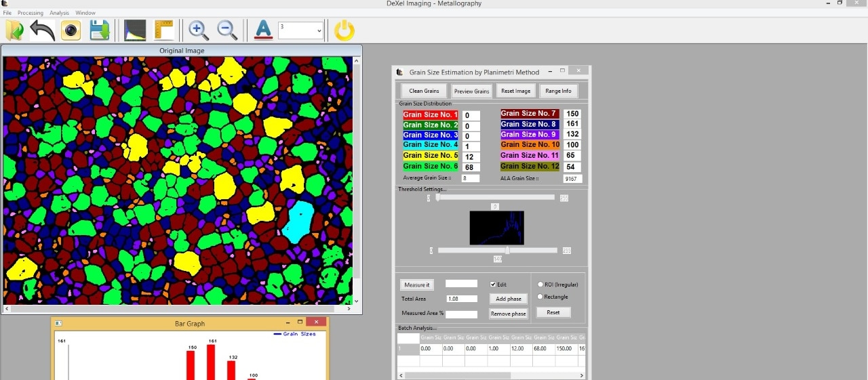Click the Remove phase button

coord(509,314)
